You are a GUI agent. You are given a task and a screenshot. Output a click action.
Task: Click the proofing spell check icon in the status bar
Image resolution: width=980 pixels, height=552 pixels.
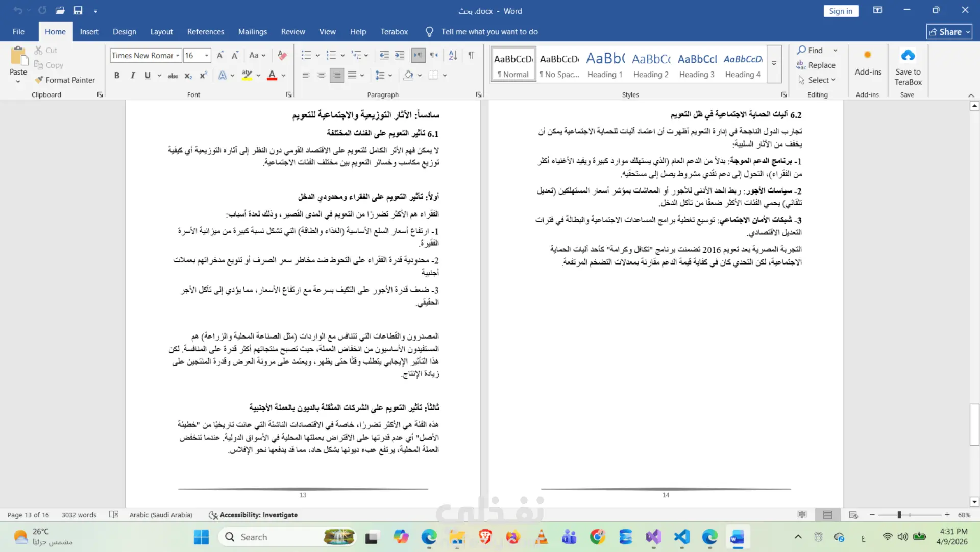(113, 515)
